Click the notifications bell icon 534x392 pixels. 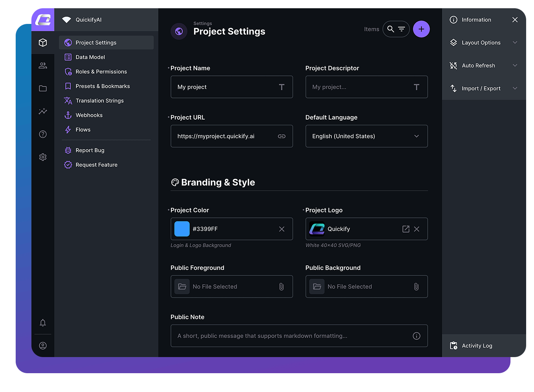[43, 323]
